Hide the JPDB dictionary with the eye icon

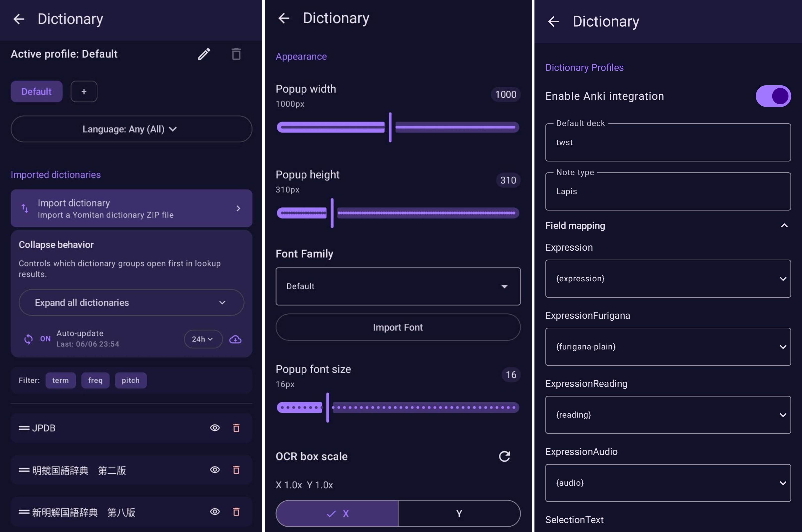[x=215, y=428]
